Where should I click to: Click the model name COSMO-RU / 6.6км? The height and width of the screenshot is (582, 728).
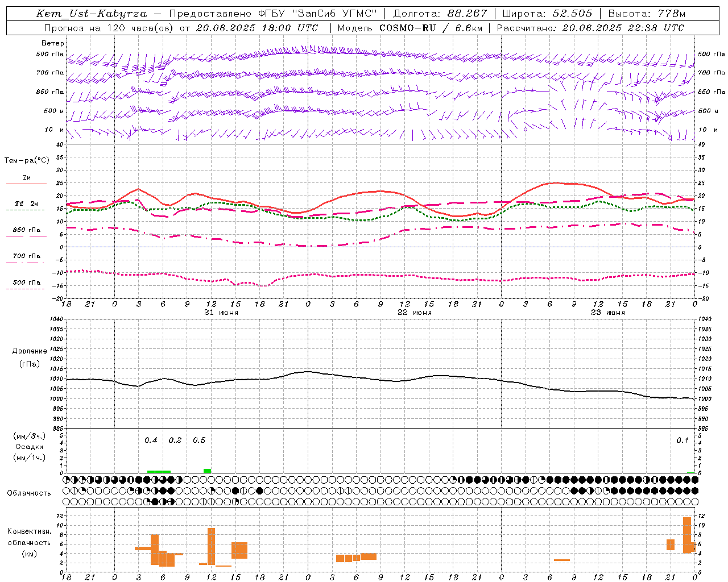[x=431, y=28]
